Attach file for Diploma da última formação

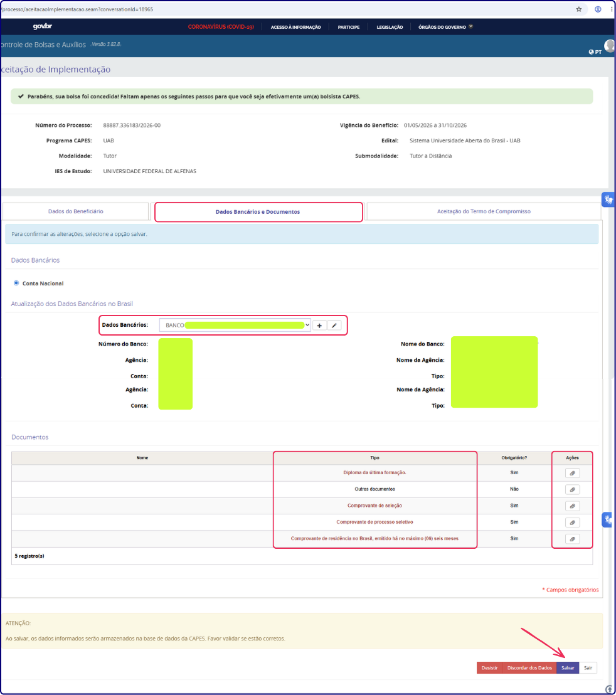tap(572, 473)
